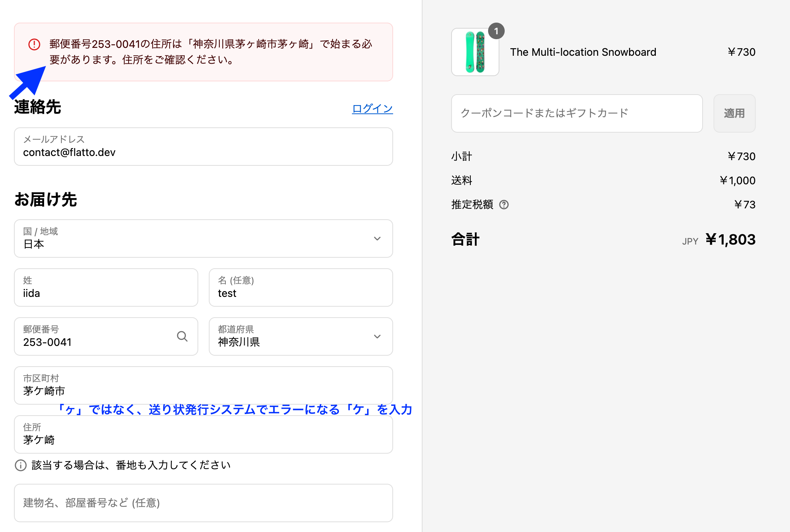Click the coupon code or gift card field
Screen dimensions: 790x532
point(577,113)
